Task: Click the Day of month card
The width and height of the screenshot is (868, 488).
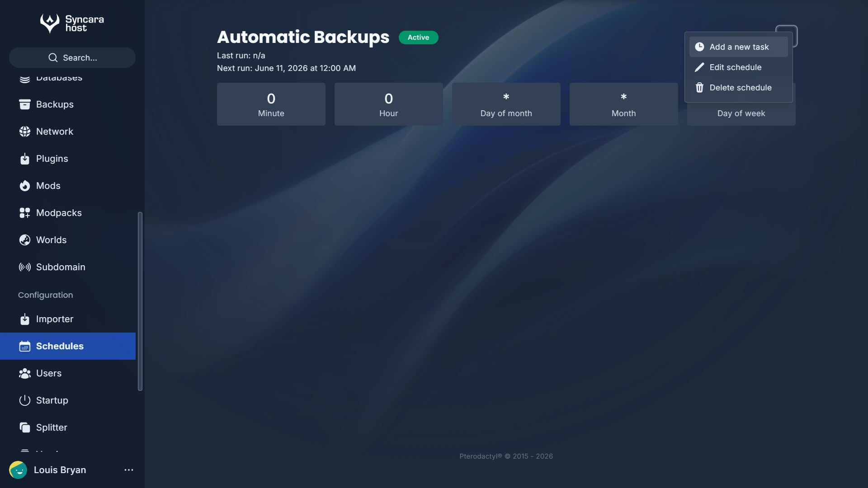Action: click(x=506, y=104)
